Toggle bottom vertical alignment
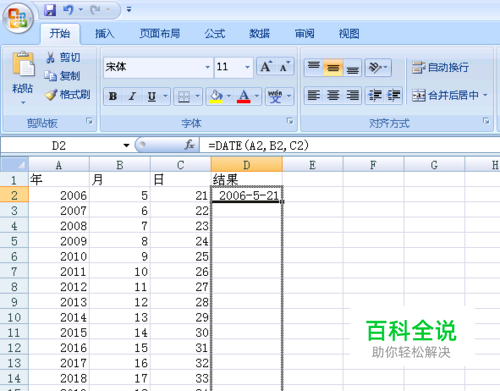This screenshot has height=391, width=500. 352,67
